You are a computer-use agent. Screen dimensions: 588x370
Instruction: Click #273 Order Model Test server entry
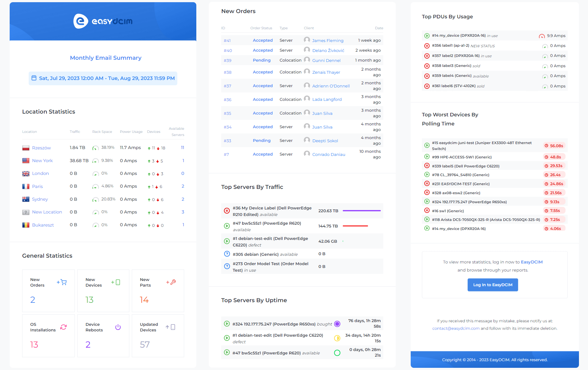(302, 267)
